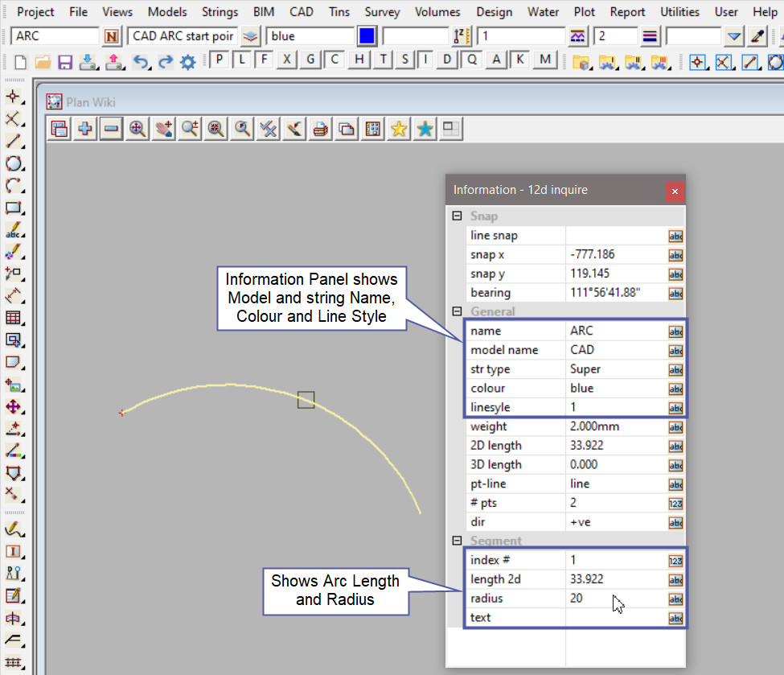
Task: Click the plus icon in Plan view toolbar
Action: point(84,129)
